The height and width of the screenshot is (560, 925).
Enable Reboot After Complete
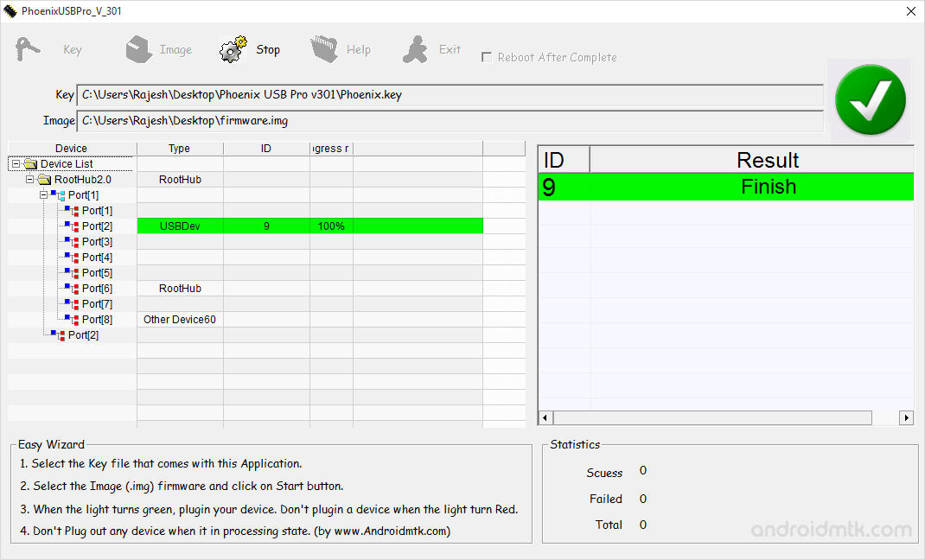coord(487,57)
